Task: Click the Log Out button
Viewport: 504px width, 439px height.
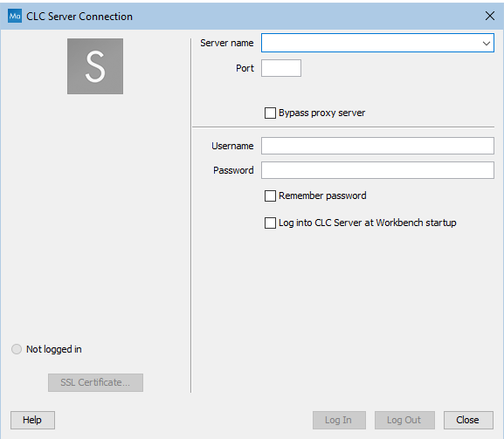Action: click(404, 420)
